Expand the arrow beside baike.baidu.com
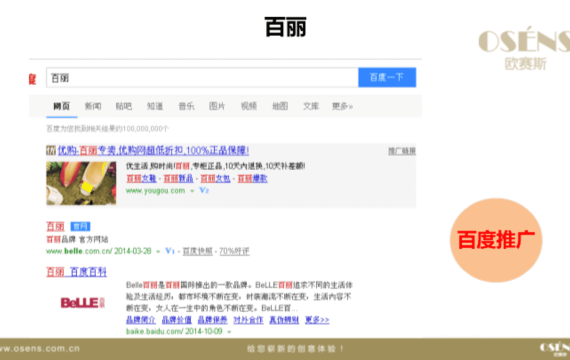 tap(229, 332)
